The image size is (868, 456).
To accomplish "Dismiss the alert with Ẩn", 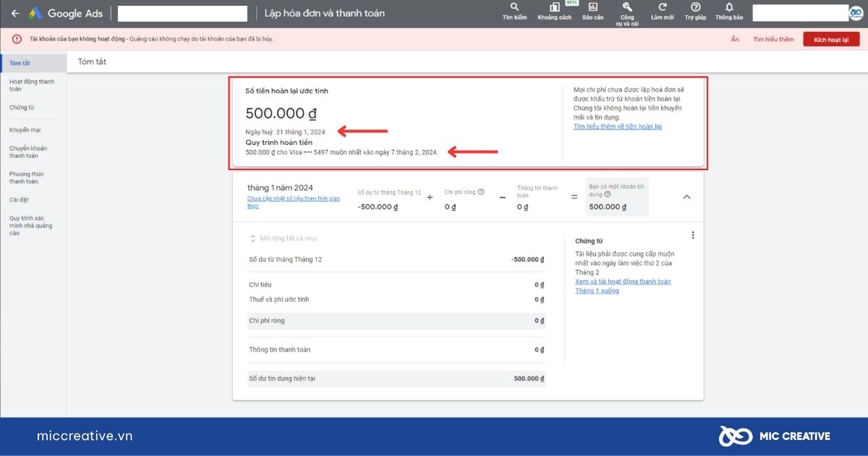I will pos(735,39).
